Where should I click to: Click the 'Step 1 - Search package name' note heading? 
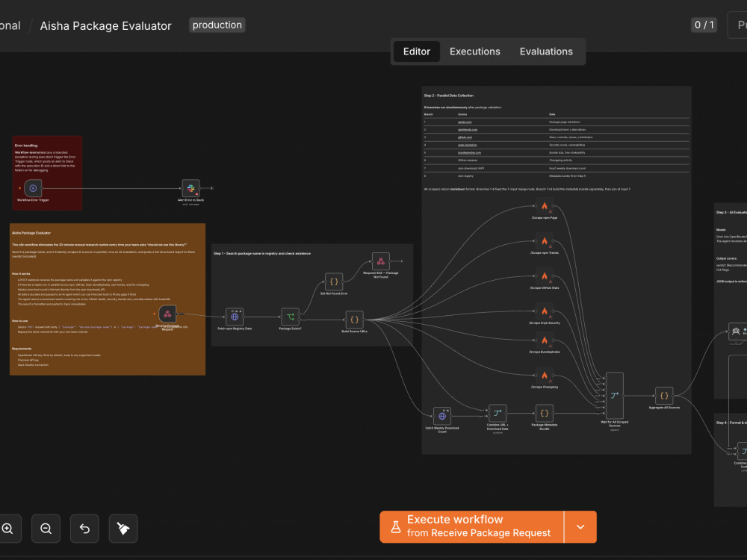pyautogui.click(x=262, y=253)
